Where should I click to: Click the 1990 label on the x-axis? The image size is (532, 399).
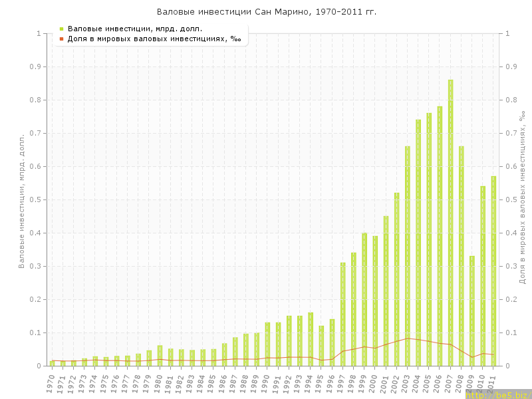pos(266,382)
